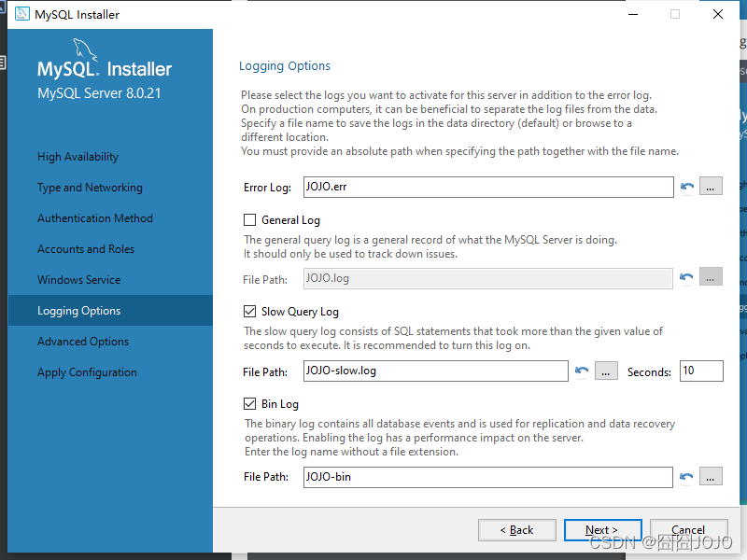Click the Seconds field showing 10
Screen dimensions: 747x560
pyautogui.click(x=701, y=371)
